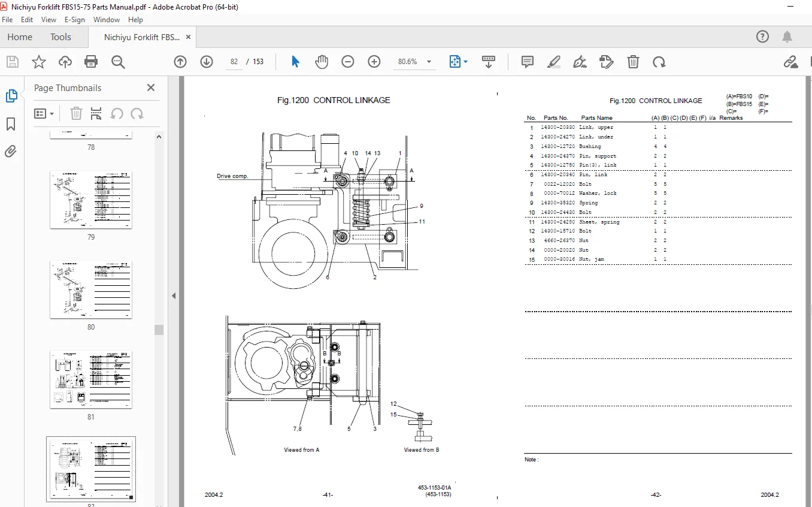Show the Attachments paperclip panel
The image size is (812, 507).
pos(11,152)
